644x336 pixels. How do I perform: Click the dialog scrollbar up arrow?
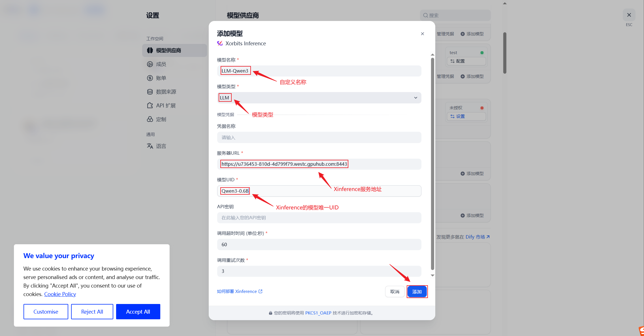point(432,54)
